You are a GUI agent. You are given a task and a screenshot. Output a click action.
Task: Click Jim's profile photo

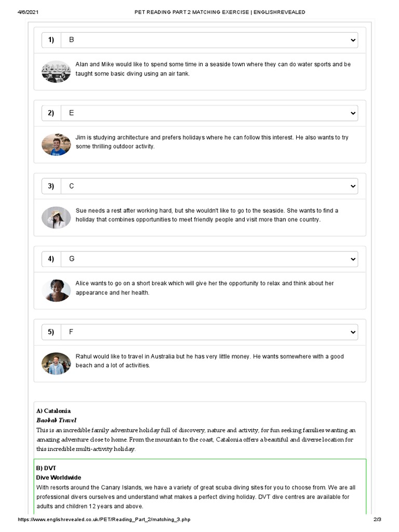coord(56,144)
